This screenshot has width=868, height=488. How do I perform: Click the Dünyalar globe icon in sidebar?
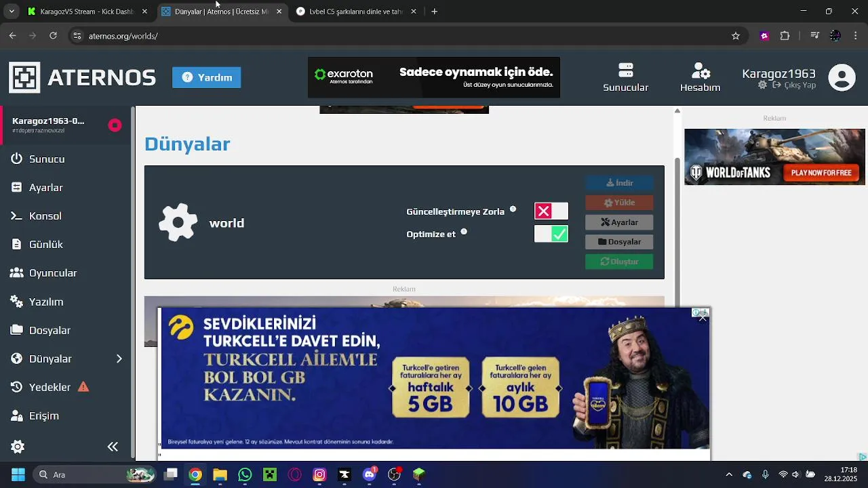(x=17, y=359)
